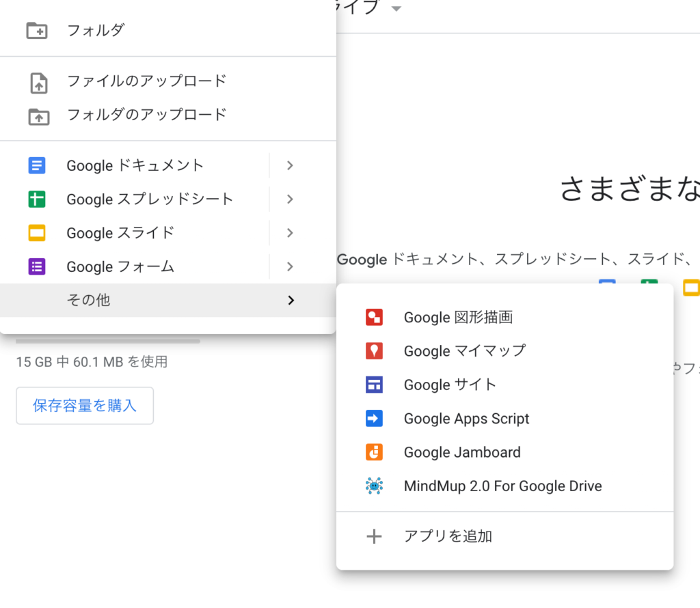Create a Google マイマップ

[x=505, y=351]
